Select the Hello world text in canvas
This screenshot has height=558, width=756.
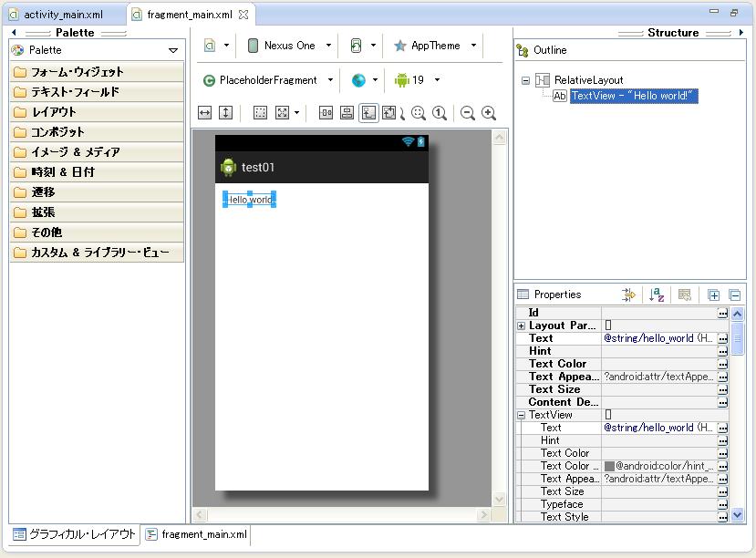[x=249, y=200]
